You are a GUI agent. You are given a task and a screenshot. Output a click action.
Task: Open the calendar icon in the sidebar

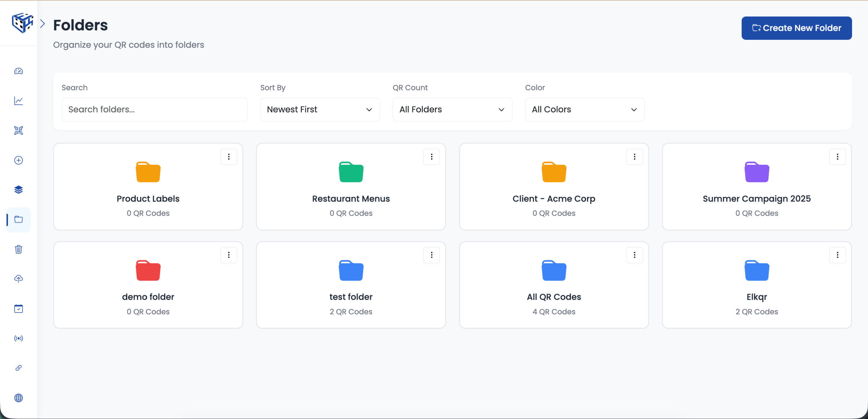click(x=19, y=308)
